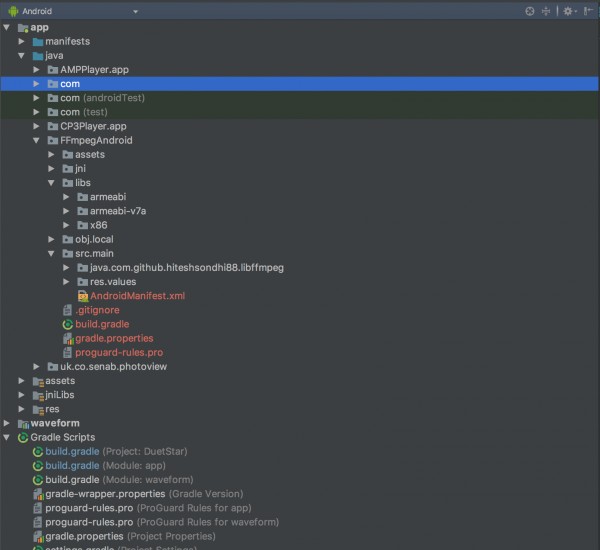Select build.gradle (Project: DuetStar) file
Viewport: 600px width, 550px height.
[x=116, y=452]
